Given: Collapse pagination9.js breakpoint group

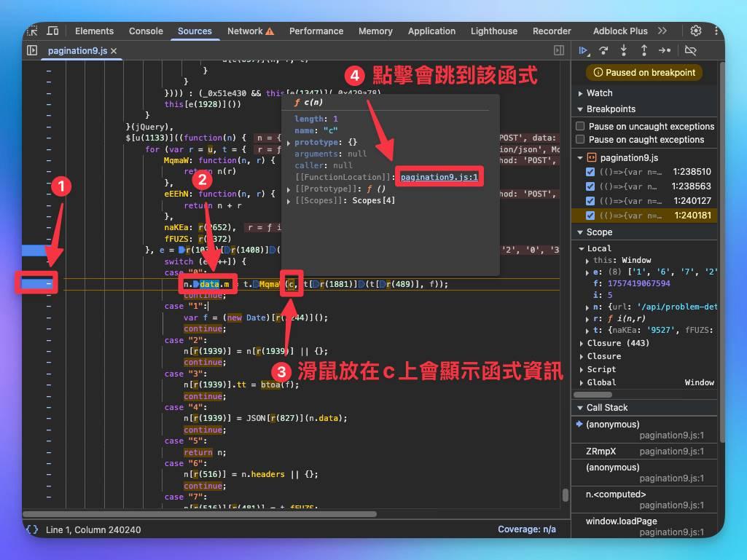Looking at the screenshot, I should 580,157.
